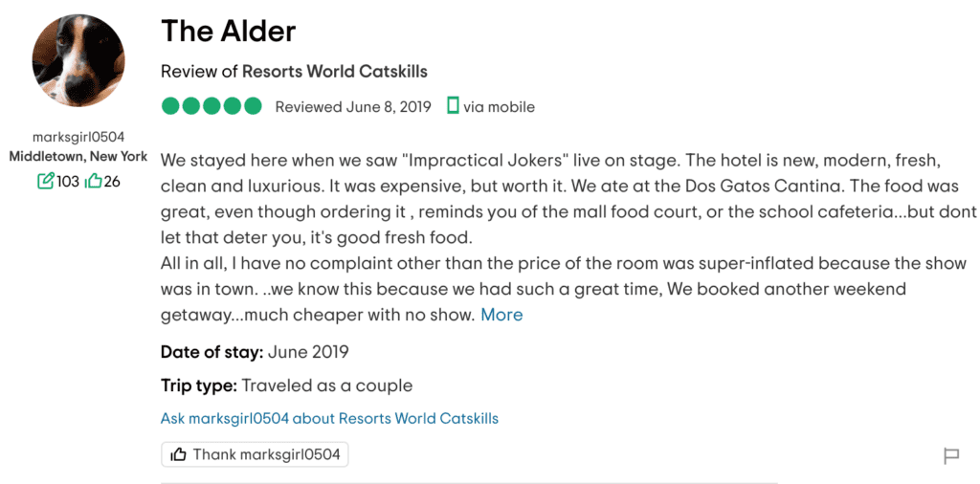Click the pencil contributions icon
Image resolution: width=980 pixels, height=484 pixels.
pos(46,181)
